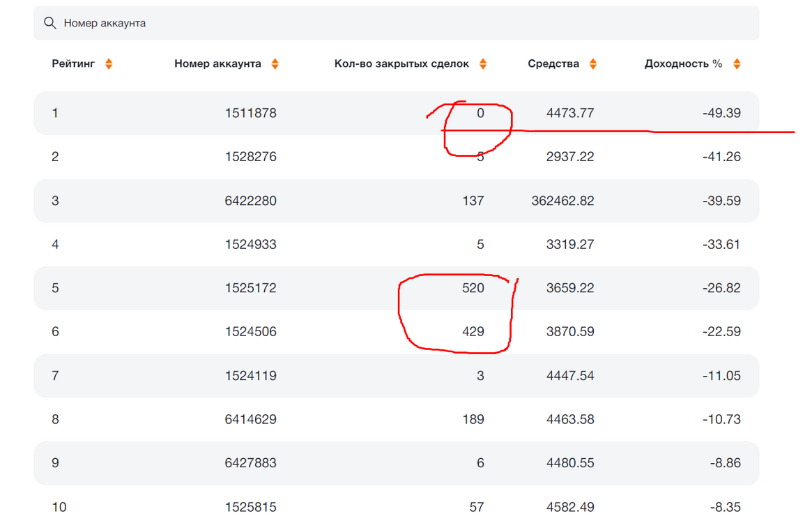Sort by Рейтинг arrows icon

[x=109, y=63]
